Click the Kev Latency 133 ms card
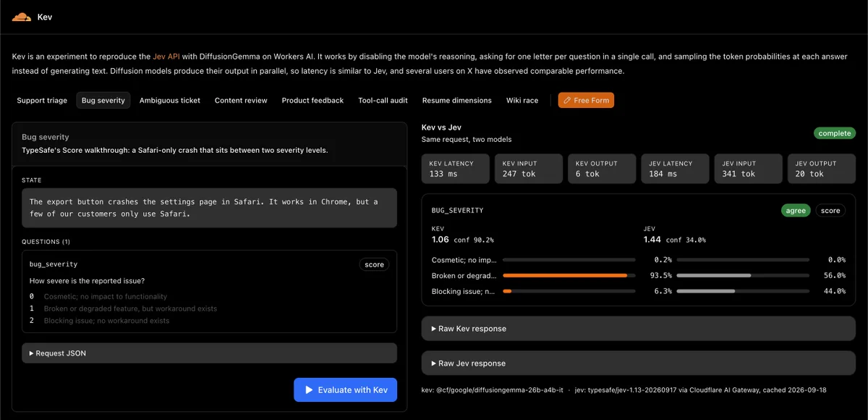The width and height of the screenshot is (868, 420). pyautogui.click(x=456, y=169)
